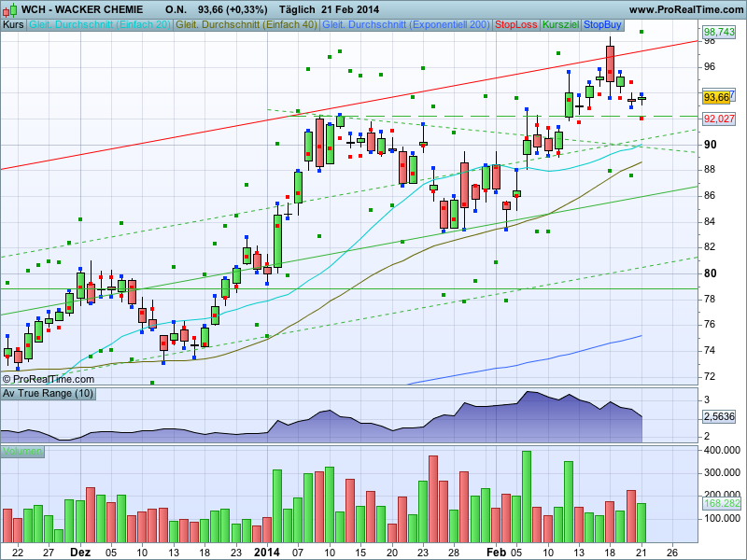Click the 168.282 volume value label
Viewport: 747px width, 560px height.
(x=722, y=503)
